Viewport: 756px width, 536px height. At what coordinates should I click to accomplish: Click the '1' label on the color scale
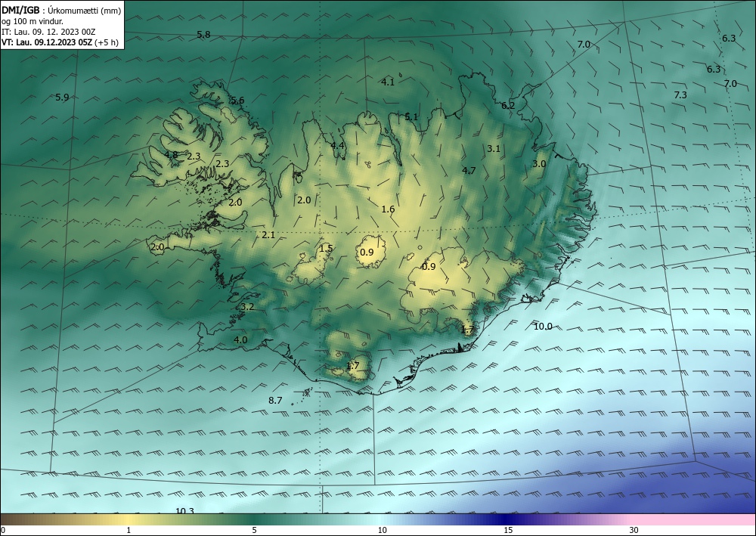pos(129,530)
